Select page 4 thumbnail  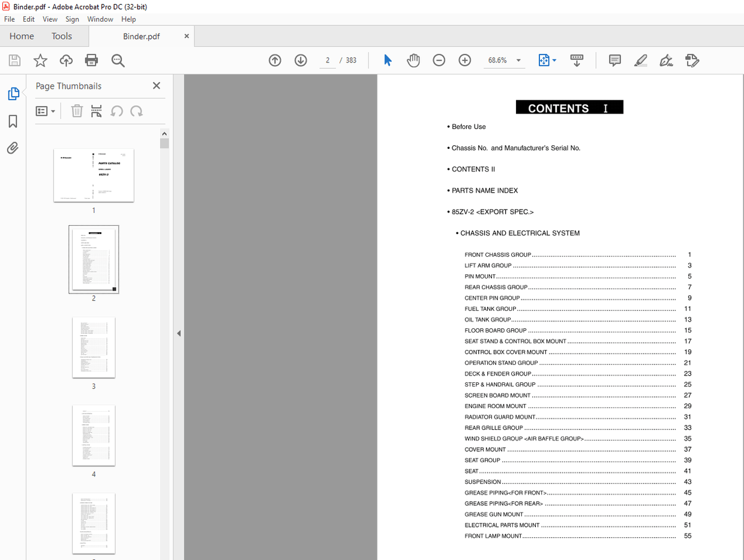[x=94, y=435]
